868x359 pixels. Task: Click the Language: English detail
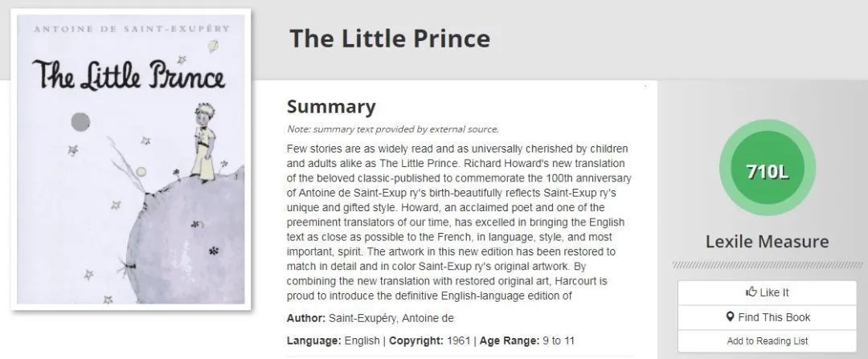[x=334, y=341]
